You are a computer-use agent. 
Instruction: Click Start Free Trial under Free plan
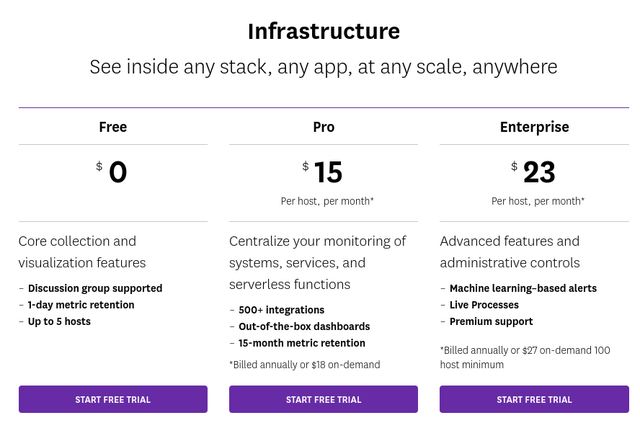click(113, 399)
